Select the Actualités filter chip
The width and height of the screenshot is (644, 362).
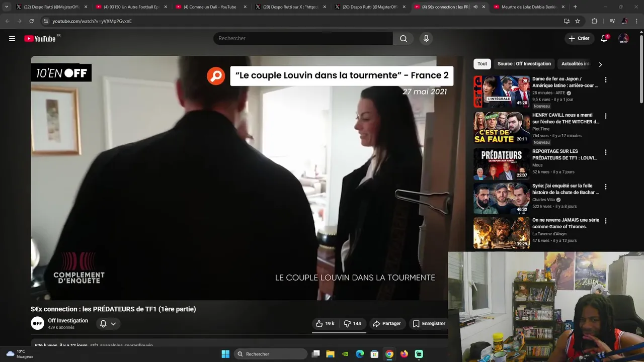pos(576,64)
